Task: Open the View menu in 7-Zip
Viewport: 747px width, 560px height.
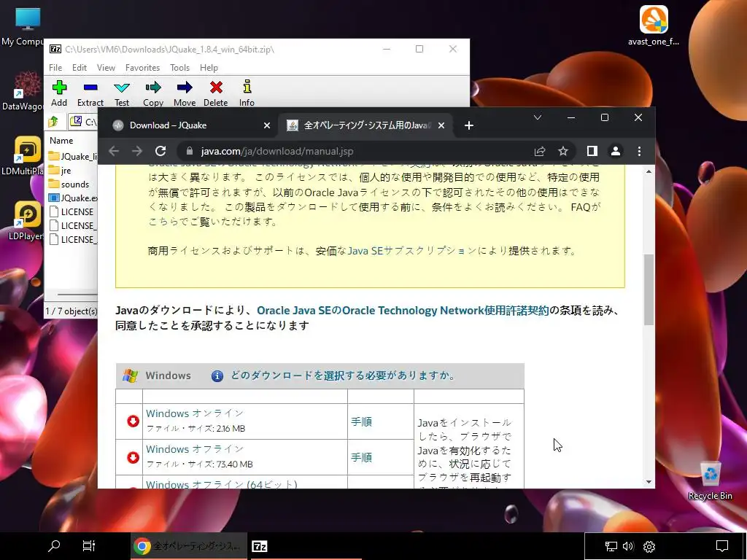Action: [x=106, y=68]
